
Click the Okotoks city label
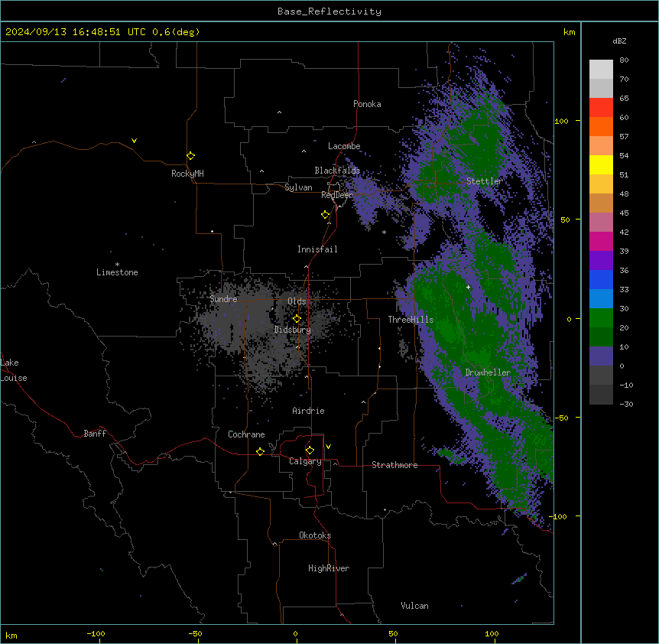pos(315,535)
